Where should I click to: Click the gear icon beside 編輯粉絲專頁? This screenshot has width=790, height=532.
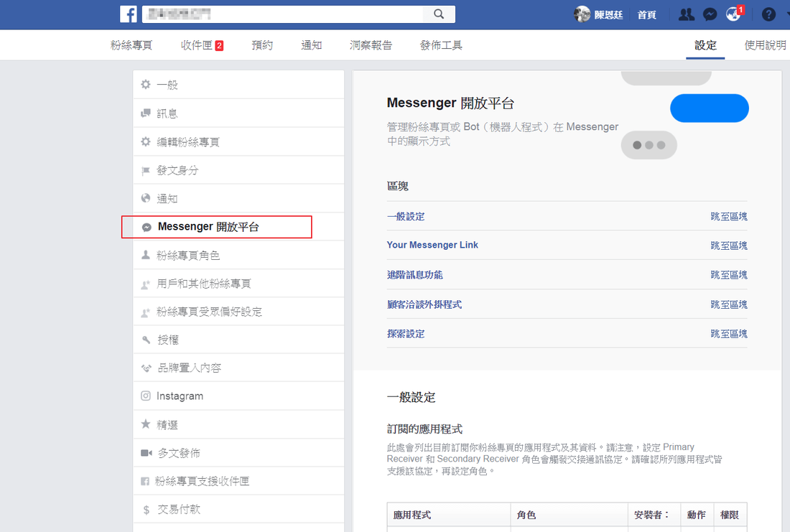click(x=146, y=141)
